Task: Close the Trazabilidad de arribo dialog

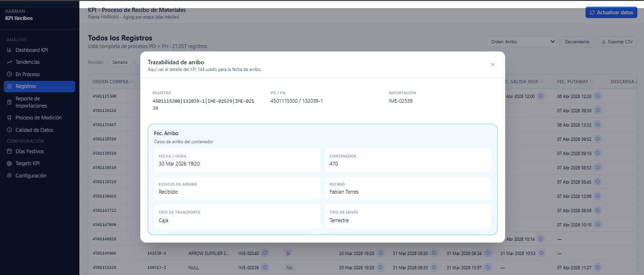Action: 493,65
